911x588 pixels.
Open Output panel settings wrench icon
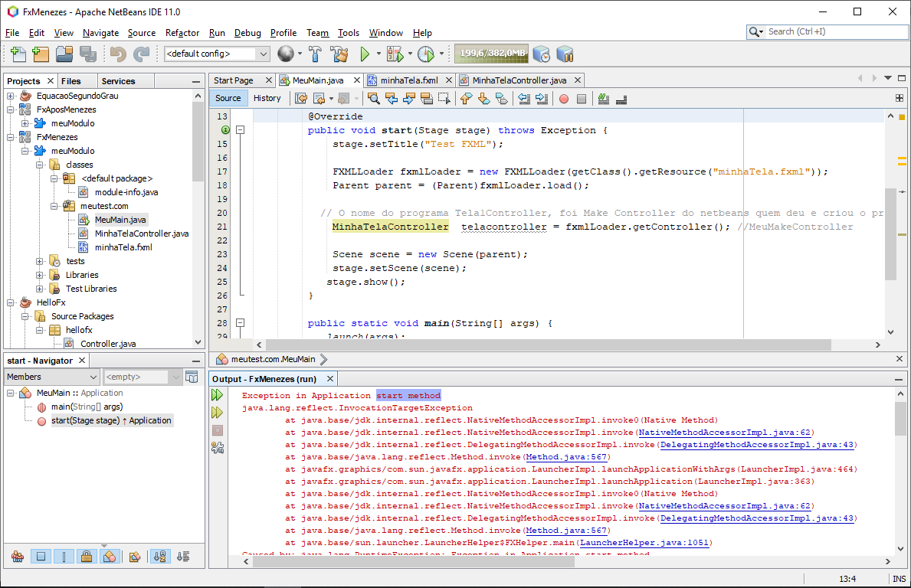(218, 448)
